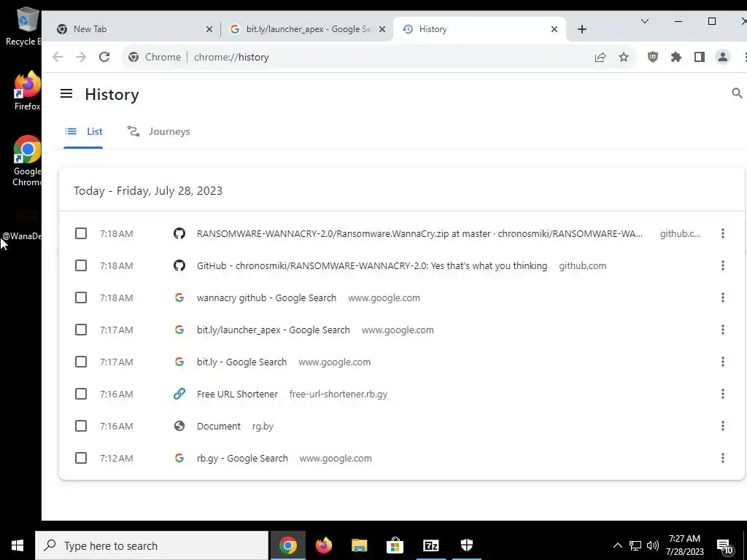Open more actions for Document rg.by entry
This screenshot has width=747, height=560.
click(723, 426)
